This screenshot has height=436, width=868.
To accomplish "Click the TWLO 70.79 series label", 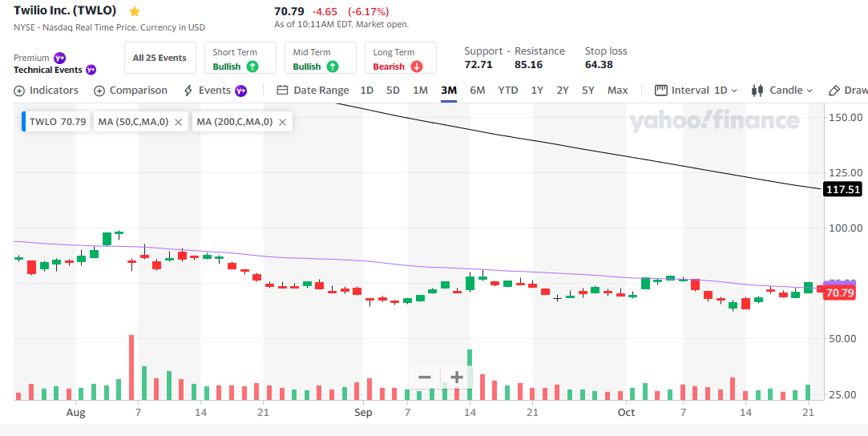I will click(x=58, y=122).
